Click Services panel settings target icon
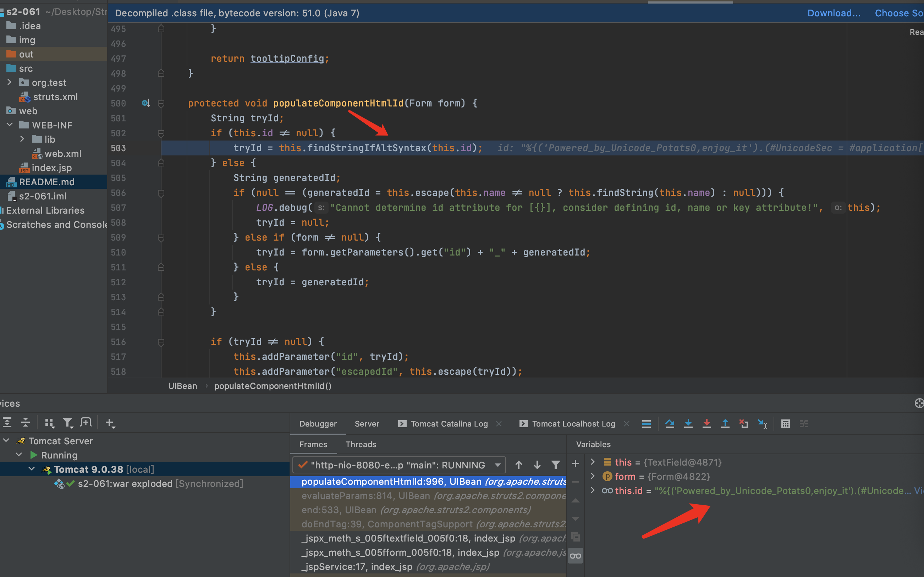This screenshot has height=577, width=924. click(919, 403)
